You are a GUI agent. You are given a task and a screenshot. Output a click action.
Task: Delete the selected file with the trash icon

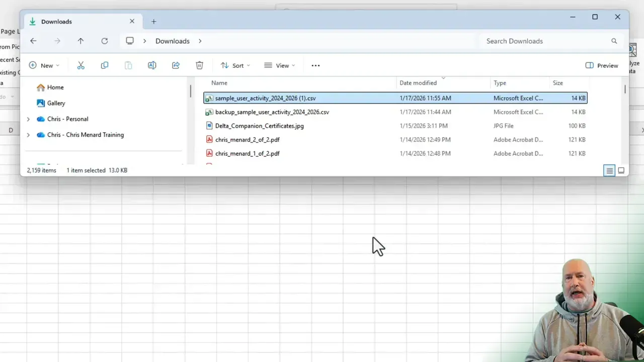[x=199, y=65]
